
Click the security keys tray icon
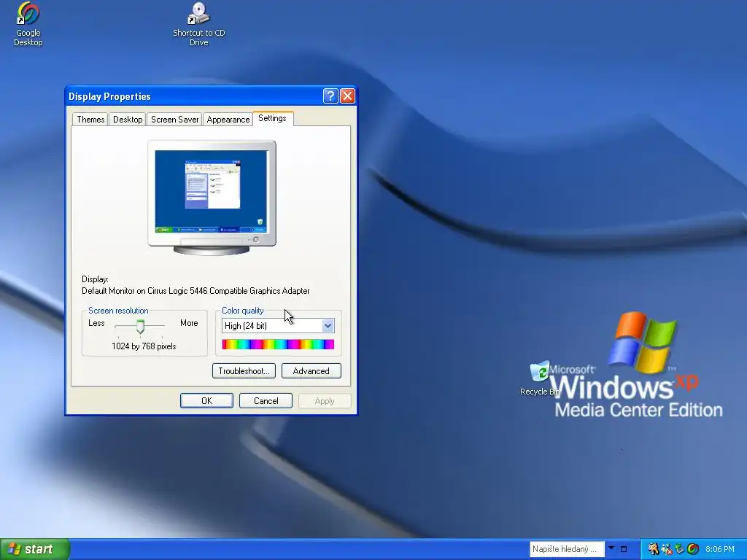point(653,549)
